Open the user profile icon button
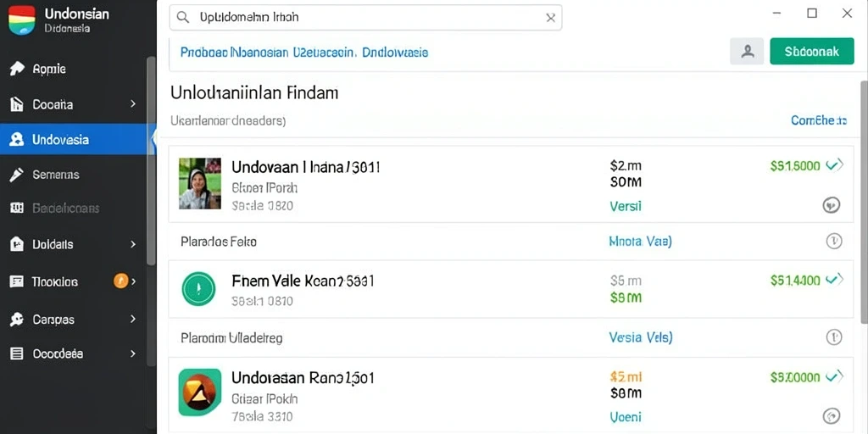The height and width of the screenshot is (434, 868). tap(748, 52)
